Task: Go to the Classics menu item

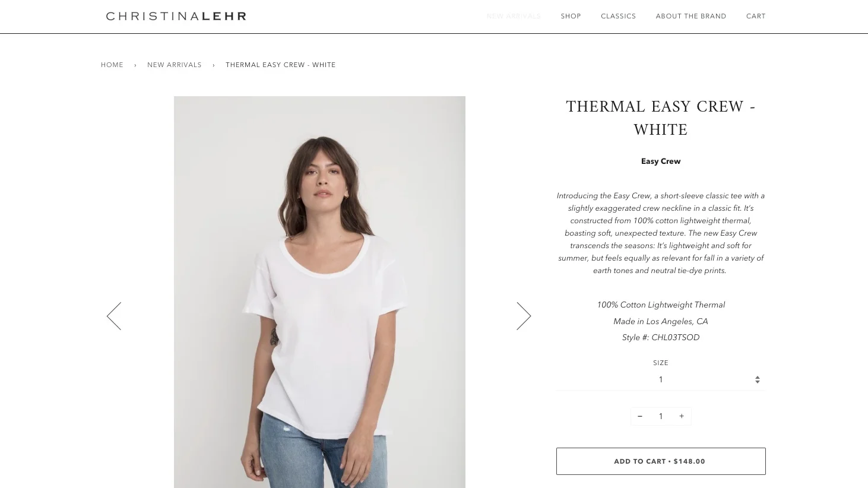Action: (x=618, y=16)
